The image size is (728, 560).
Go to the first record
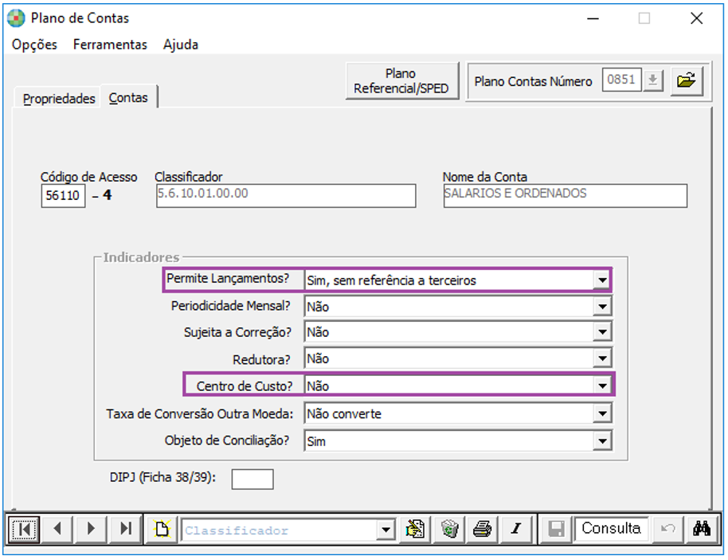point(24,529)
